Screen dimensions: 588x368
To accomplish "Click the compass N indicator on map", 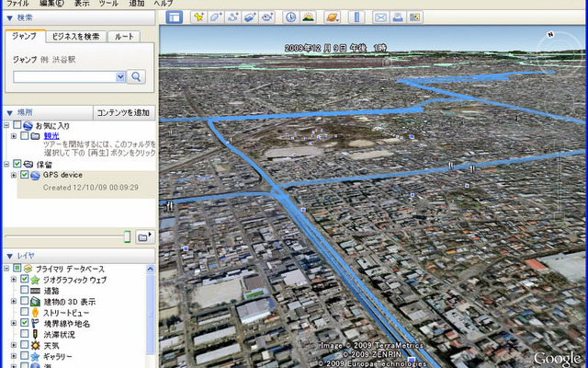I will pos(550,35).
